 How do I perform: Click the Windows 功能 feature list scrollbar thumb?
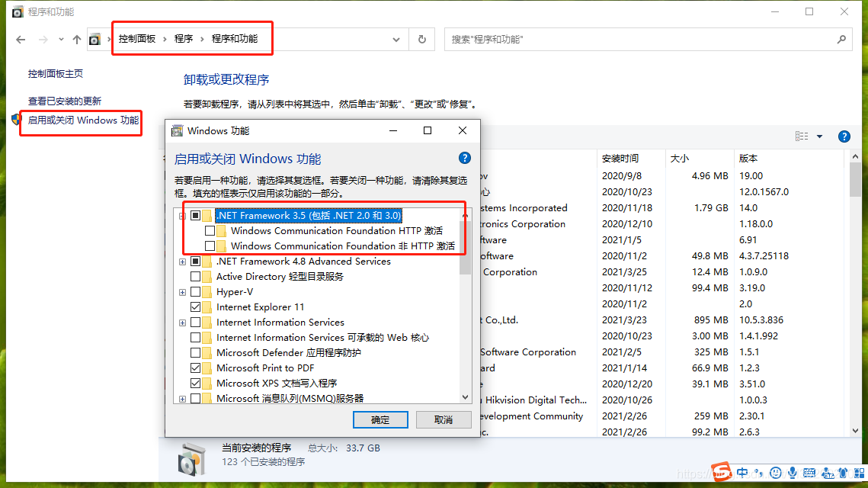465,248
